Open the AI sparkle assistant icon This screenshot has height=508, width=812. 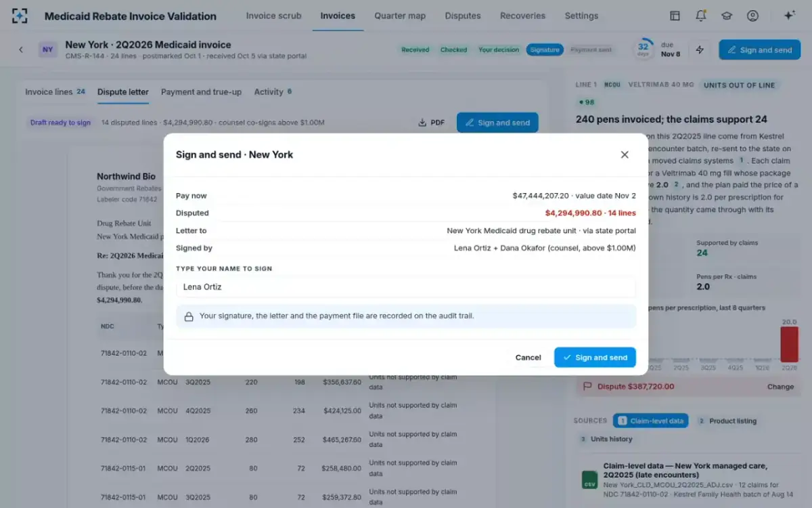(x=789, y=16)
